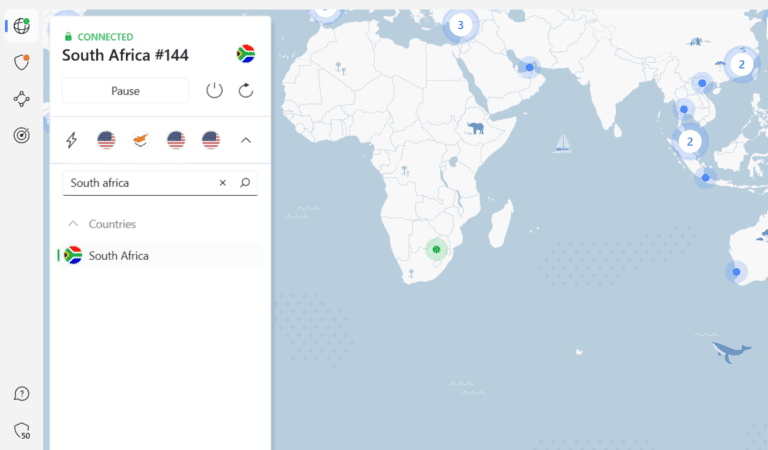Screen dimensions: 768x450
Task: Open Threat Protection shield in sidebar
Action: click(21, 62)
